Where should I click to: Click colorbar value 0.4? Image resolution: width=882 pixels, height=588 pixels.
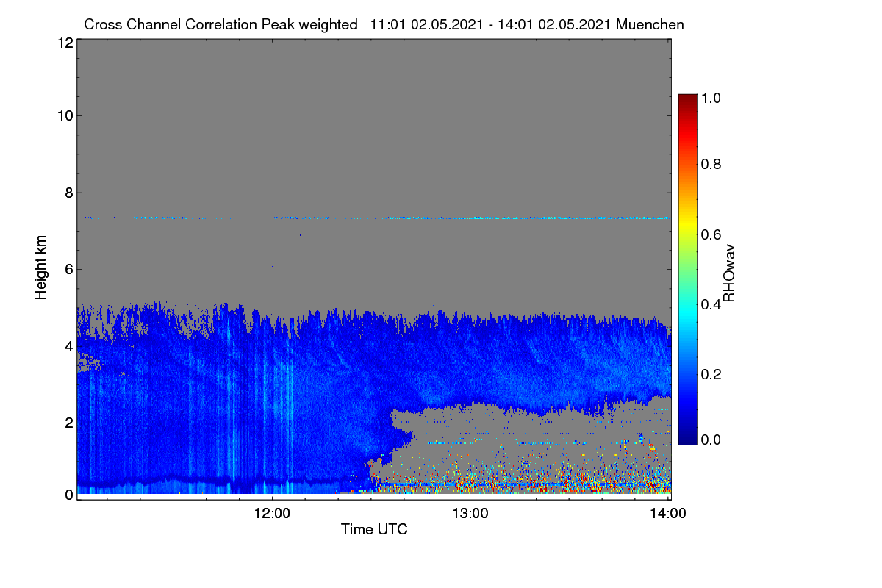(710, 304)
